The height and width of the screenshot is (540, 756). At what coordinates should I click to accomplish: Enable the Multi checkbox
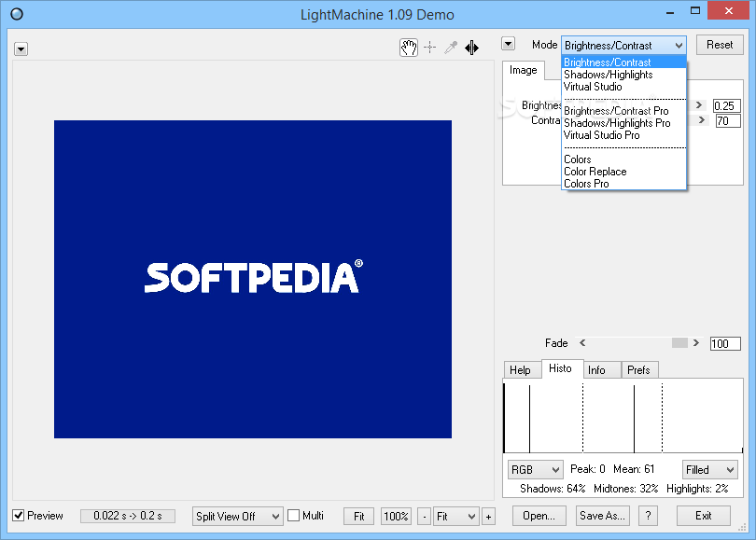[294, 516]
